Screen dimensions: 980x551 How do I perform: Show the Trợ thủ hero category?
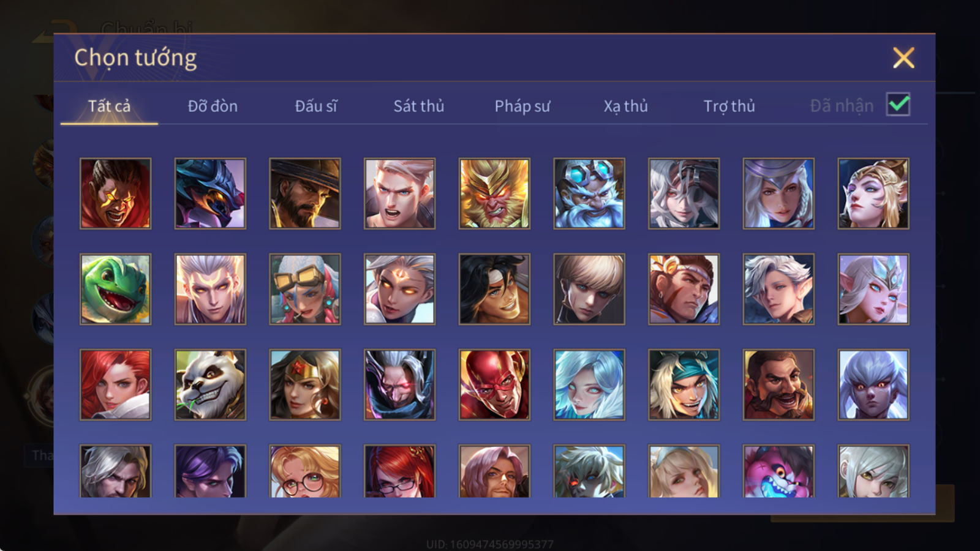[x=729, y=106]
